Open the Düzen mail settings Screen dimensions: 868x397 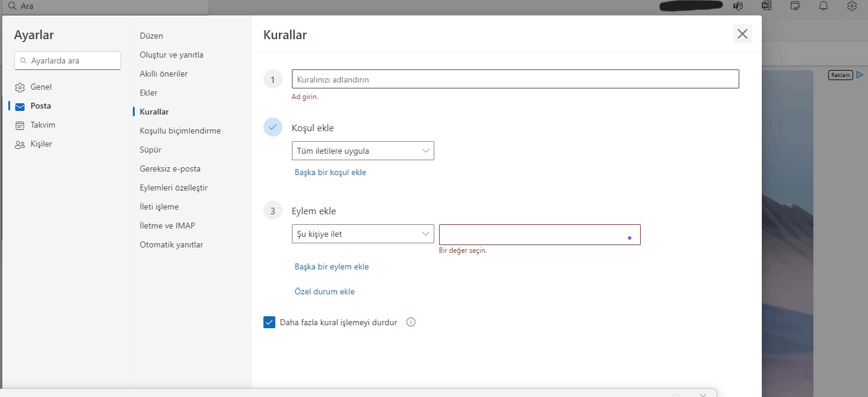click(x=151, y=36)
